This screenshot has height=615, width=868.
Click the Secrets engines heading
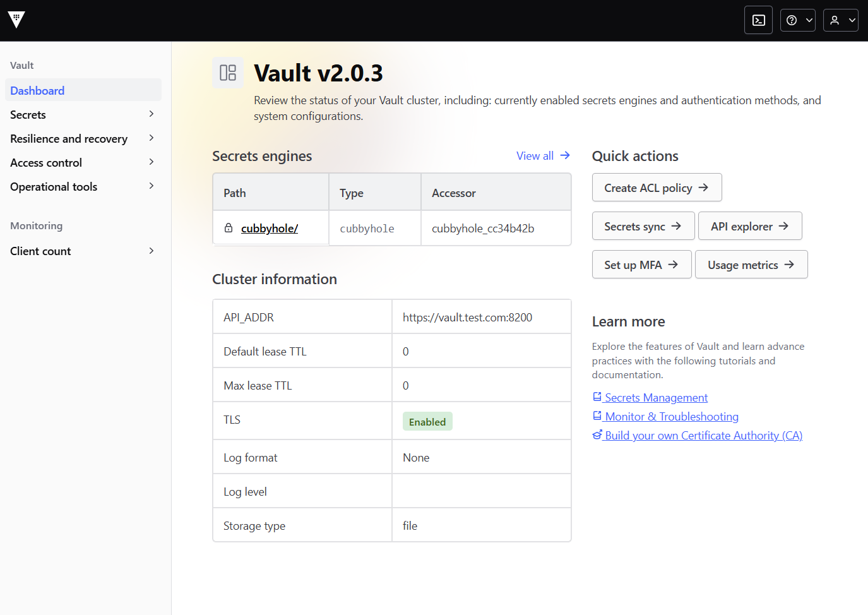[x=262, y=156]
